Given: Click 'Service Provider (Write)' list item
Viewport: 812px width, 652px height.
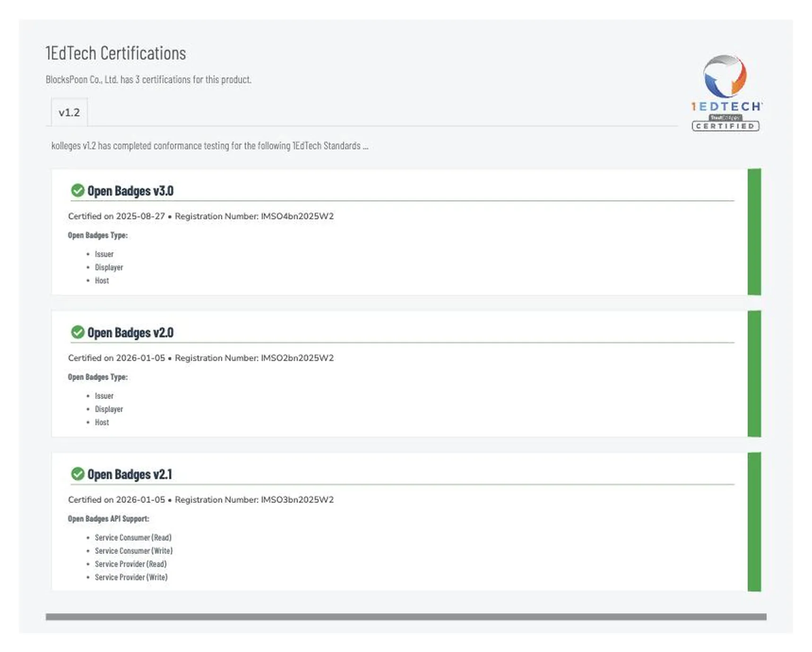Looking at the screenshot, I should [131, 577].
